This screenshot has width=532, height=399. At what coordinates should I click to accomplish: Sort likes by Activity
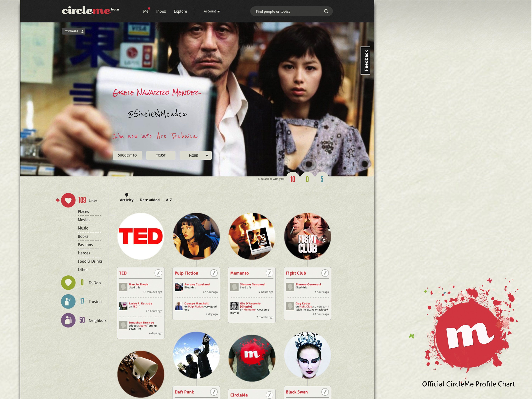(x=126, y=200)
